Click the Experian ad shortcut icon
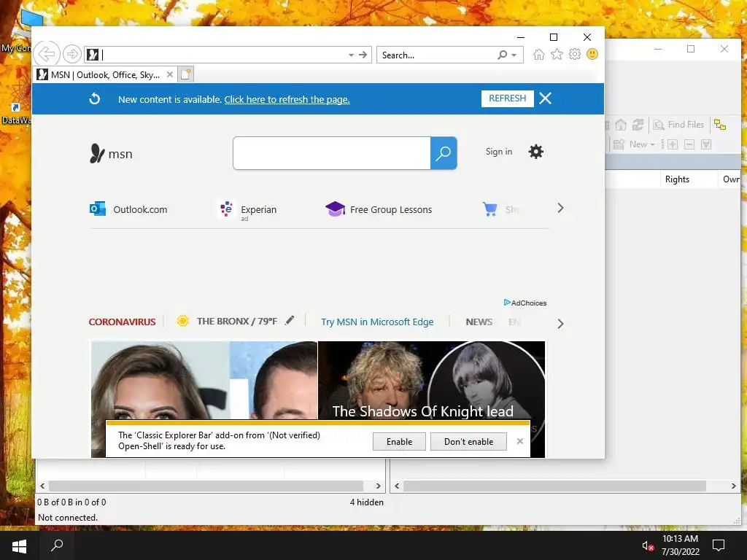Viewport: 747px width, 560px height. coord(226,209)
